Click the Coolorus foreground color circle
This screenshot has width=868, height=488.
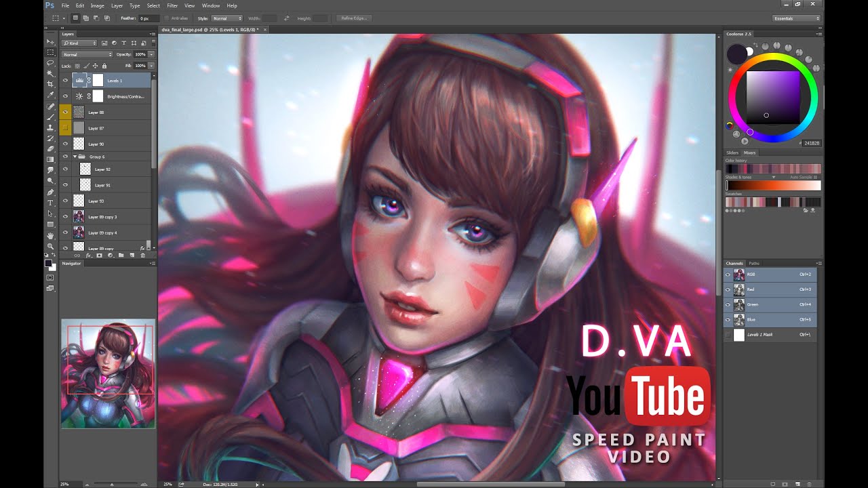(736, 54)
